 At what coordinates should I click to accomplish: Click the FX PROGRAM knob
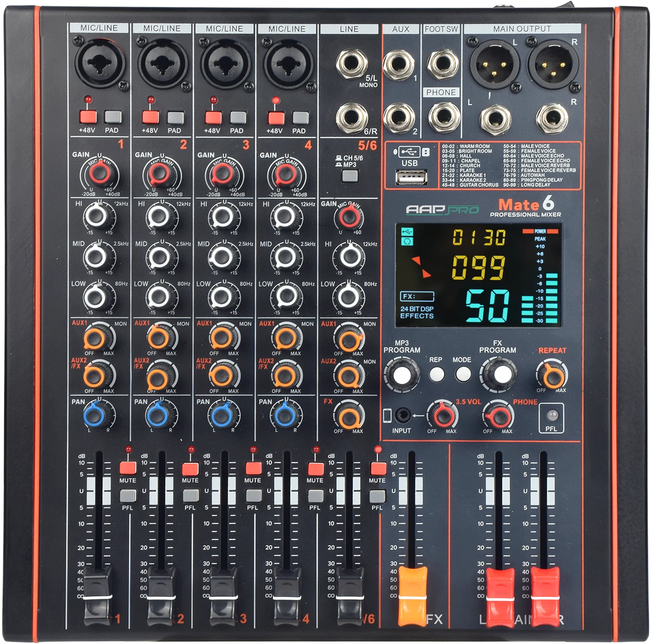click(500, 374)
